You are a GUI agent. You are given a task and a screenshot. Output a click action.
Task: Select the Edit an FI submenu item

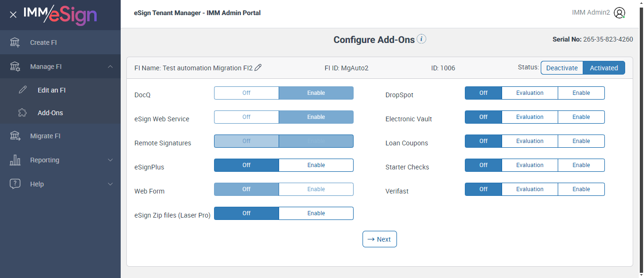tap(51, 90)
